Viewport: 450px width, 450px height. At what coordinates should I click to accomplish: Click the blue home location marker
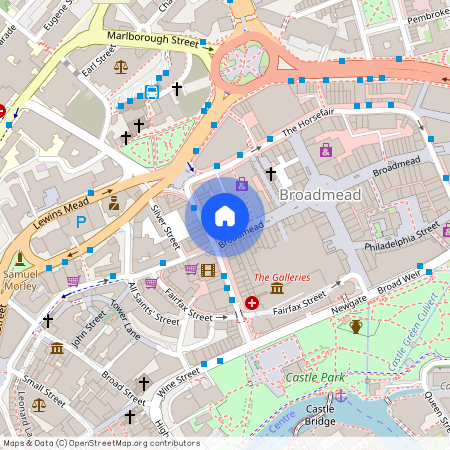(225, 217)
